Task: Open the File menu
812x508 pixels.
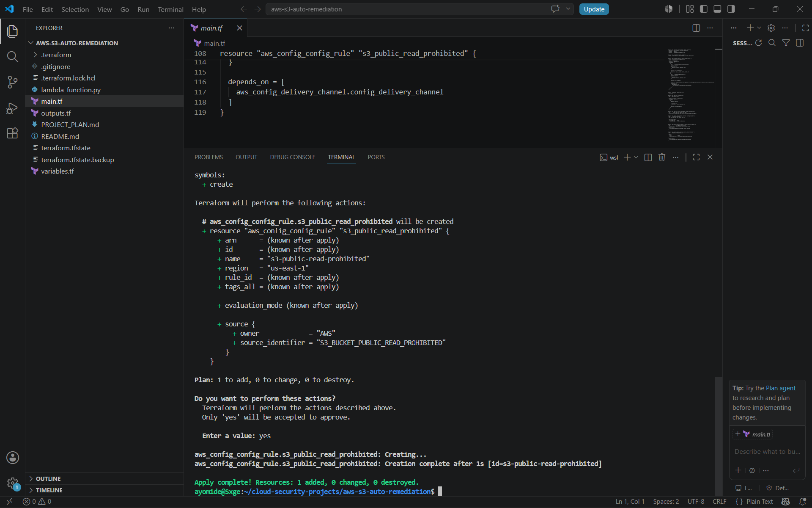Action: click(x=28, y=9)
